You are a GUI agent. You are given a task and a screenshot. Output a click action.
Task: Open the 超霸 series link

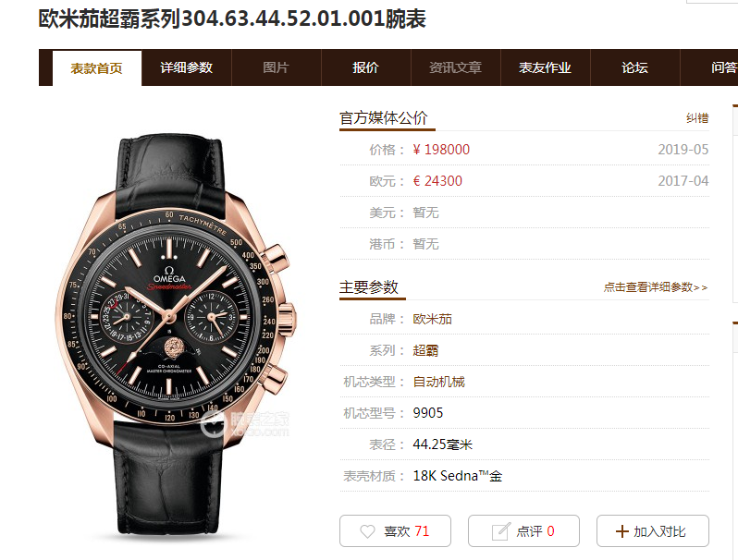coord(425,350)
